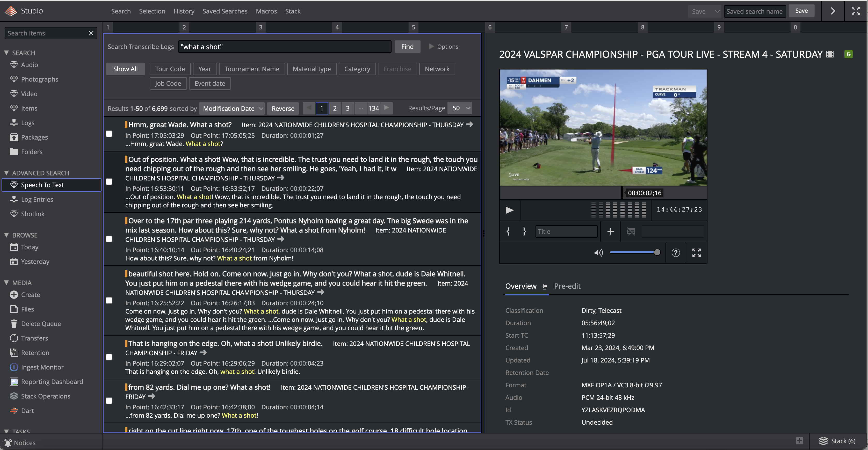Tick the Pontus Nyholm result checkbox
Screen dimensions: 868x450
point(109,239)
